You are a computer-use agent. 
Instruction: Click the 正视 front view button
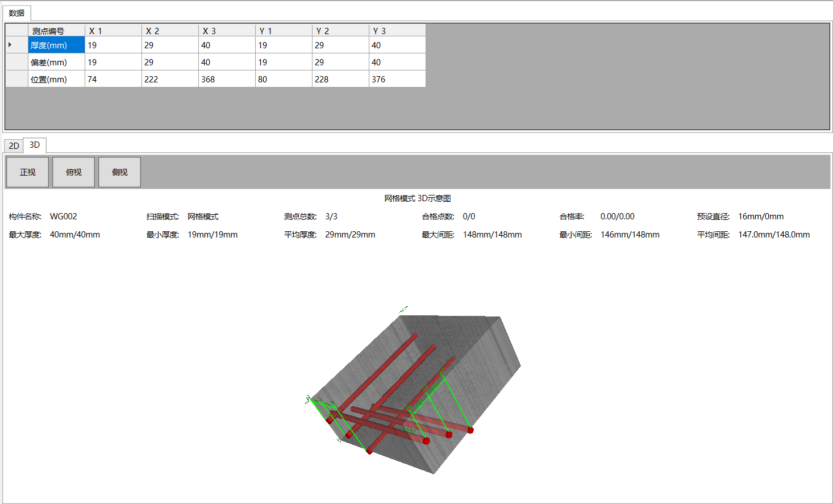(27, 172)
